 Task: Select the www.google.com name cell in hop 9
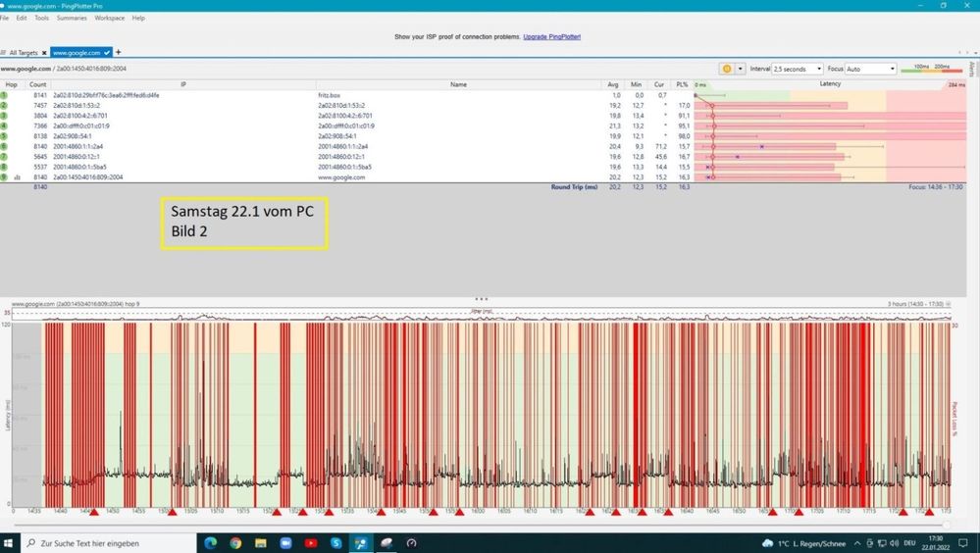tap(341, 177)
